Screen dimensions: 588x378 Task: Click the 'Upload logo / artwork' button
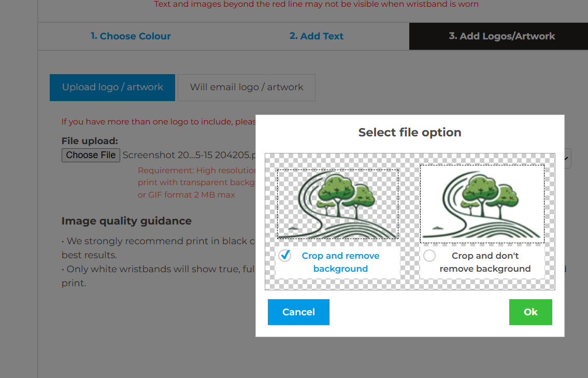tap(112, 87)
